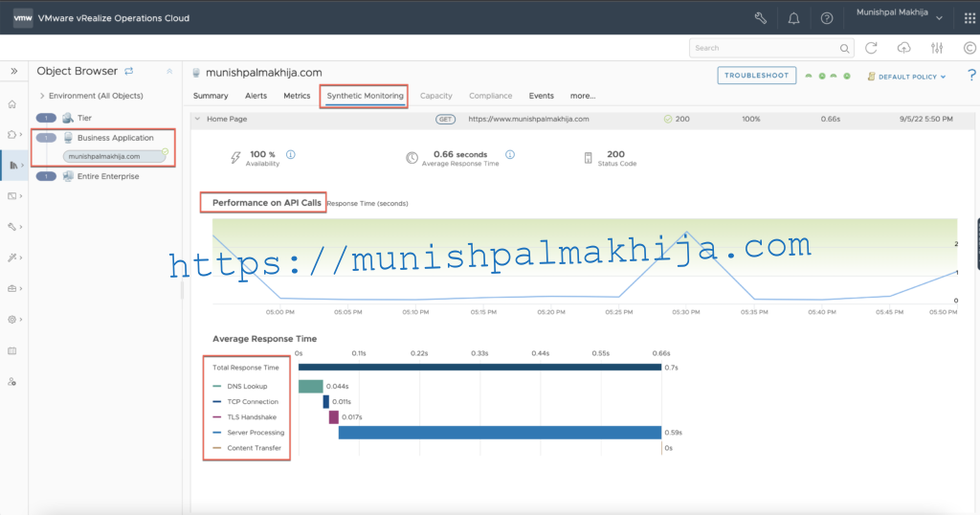Click the munishpalmakhija.com page title
This screenshot has width=980, height=515.
[x=264, y=73]
